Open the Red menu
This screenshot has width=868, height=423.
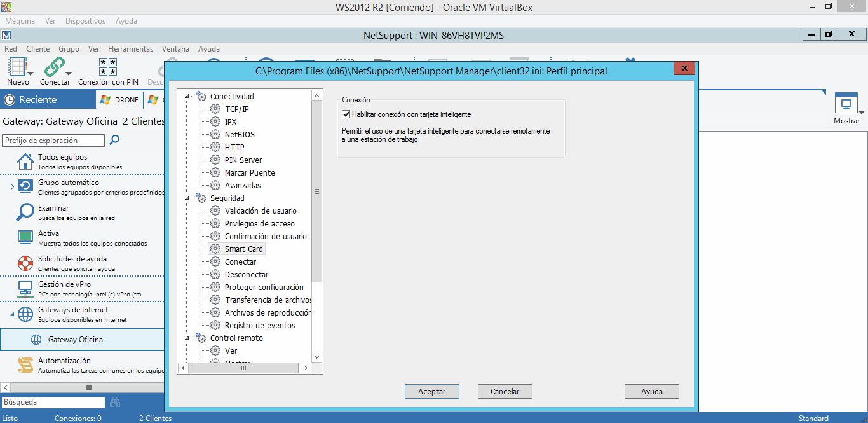coord(11,48)
